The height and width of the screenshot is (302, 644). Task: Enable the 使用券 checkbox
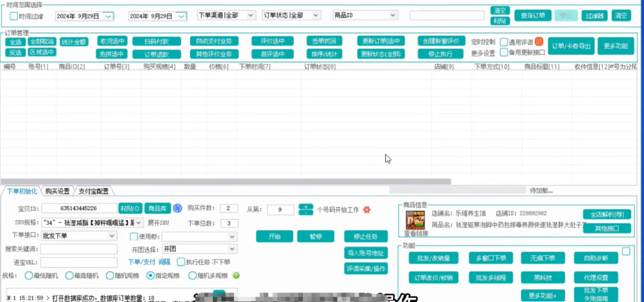[x=134, y=237]
